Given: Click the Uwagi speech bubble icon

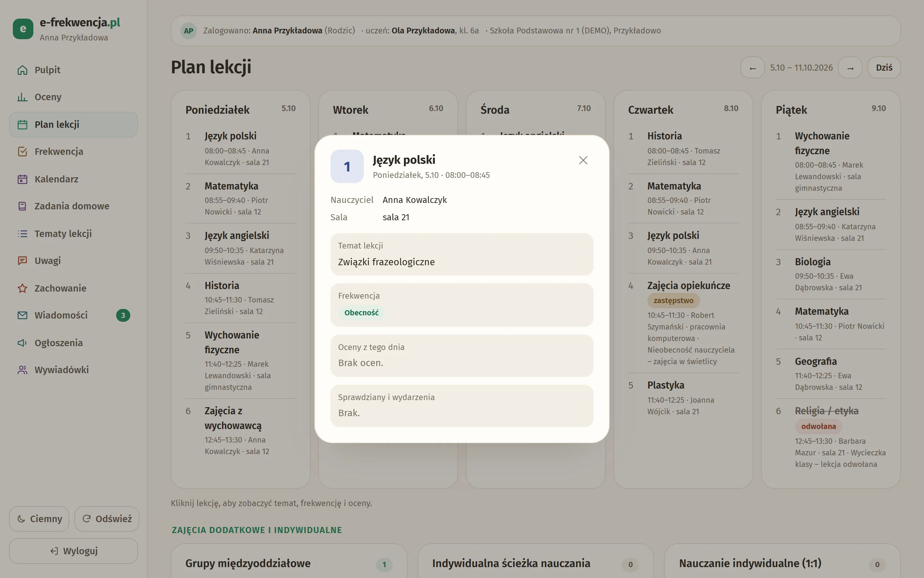Looking at the screenshot, I should 22,261.
